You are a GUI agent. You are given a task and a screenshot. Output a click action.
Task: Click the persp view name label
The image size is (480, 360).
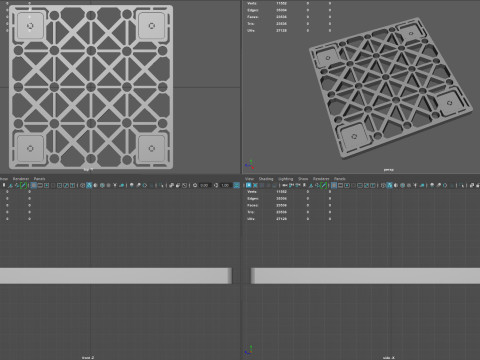click(x=388, y=170)
